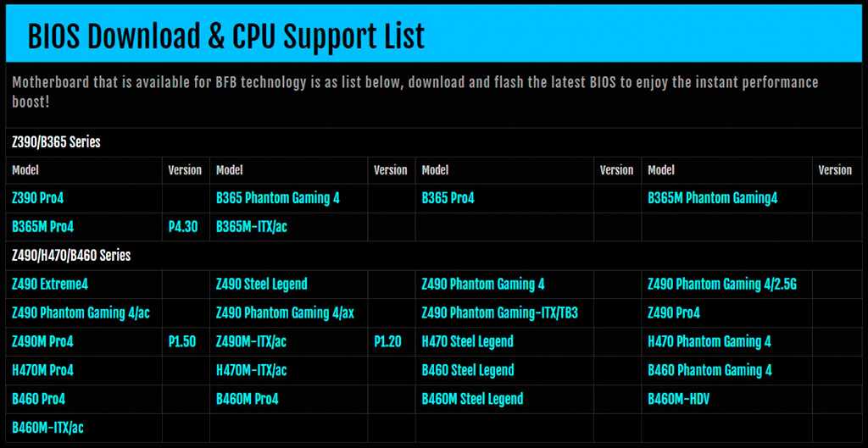Select the B460M-HDV model link
This screenshot has width=868, height=448.
coord(680,399)
